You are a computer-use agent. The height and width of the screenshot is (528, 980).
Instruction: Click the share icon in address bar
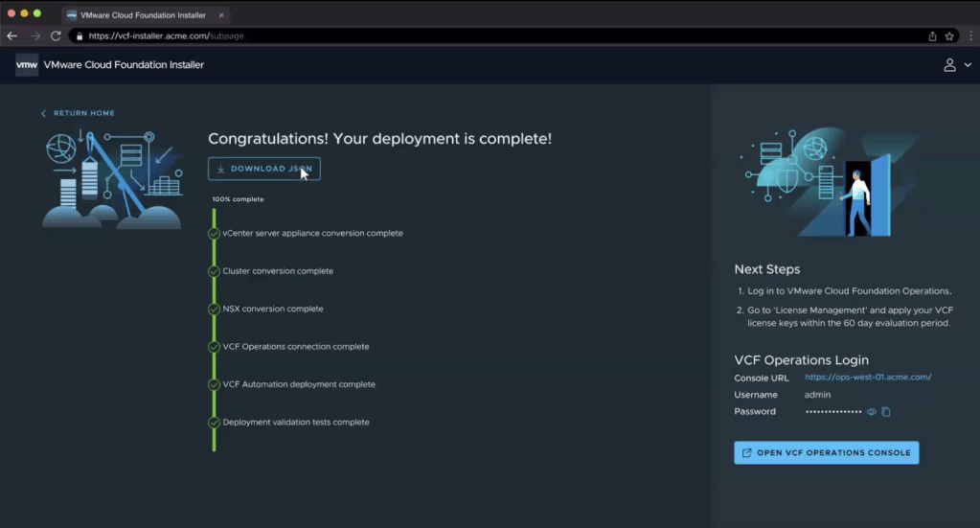(x=932, y=36)
